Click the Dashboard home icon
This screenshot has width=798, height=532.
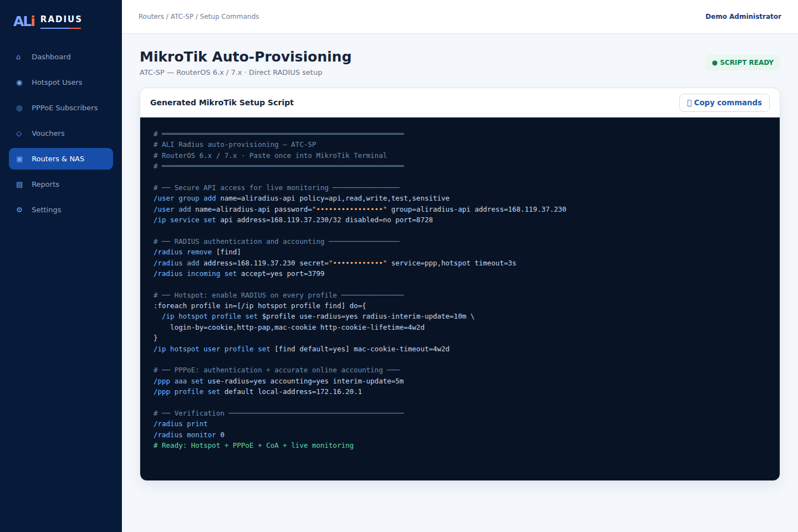19,57
